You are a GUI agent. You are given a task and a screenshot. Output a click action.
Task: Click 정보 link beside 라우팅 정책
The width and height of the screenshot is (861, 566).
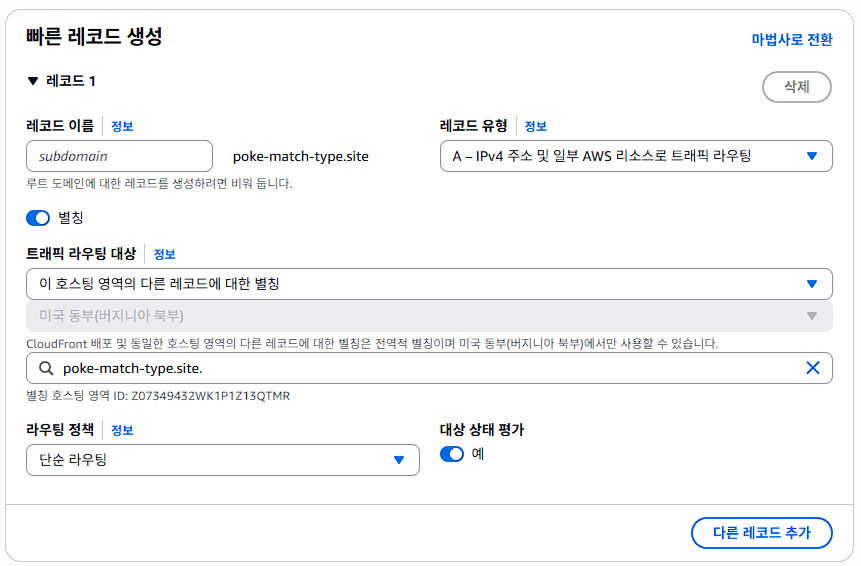[x=122, y=430]
